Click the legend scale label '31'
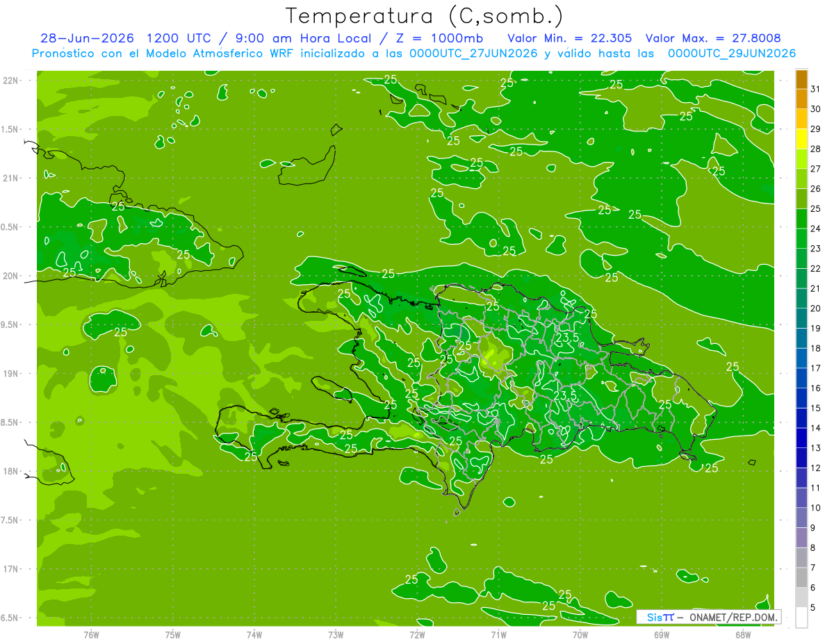The width and height of the screenshot is (834, 644). (x=816, y=89)
